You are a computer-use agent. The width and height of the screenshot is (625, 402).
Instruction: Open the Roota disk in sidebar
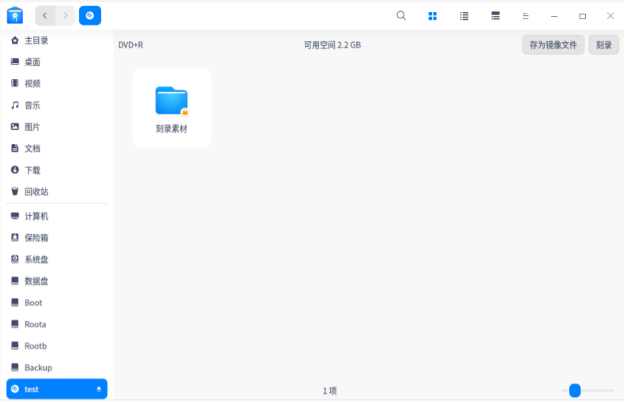pos(57,324)
